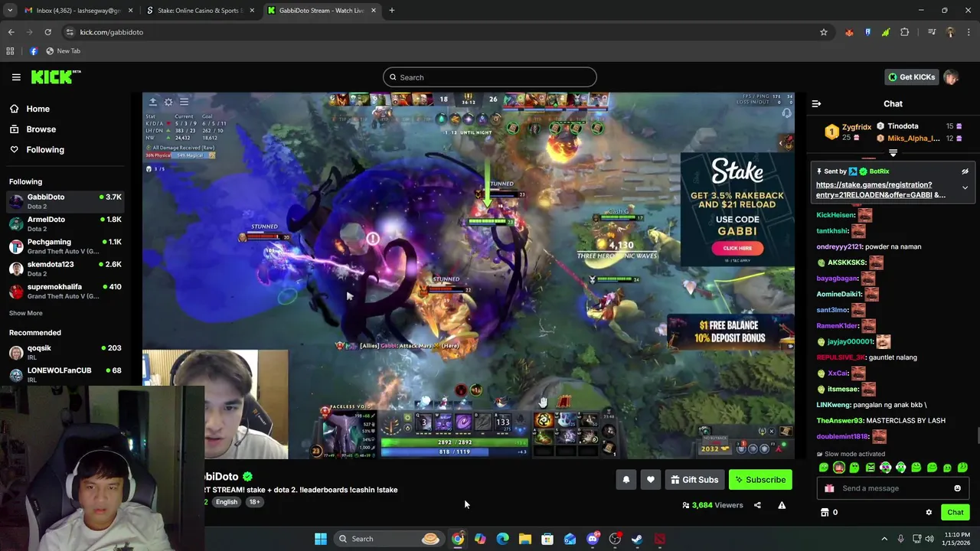This screenshot has width=980, height=551.
Task: Select Pechgaming channel in sidebar
Action: (x=65, y=246)
